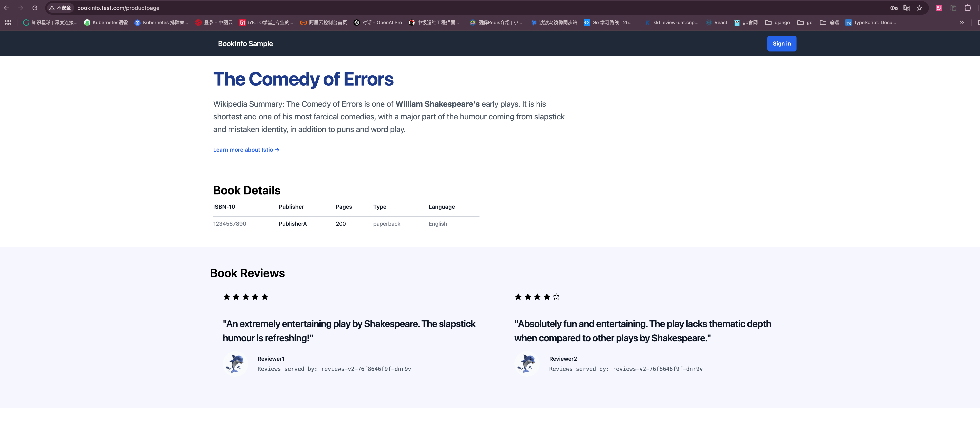
Task: Click the Pages column header
Action: point(344,207)
